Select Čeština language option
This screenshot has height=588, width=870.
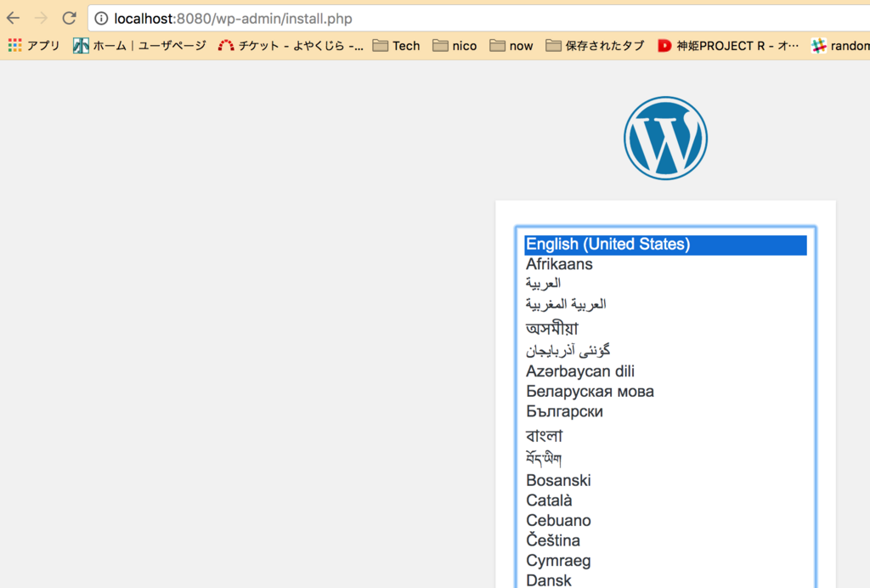click(x=665, y=540)
